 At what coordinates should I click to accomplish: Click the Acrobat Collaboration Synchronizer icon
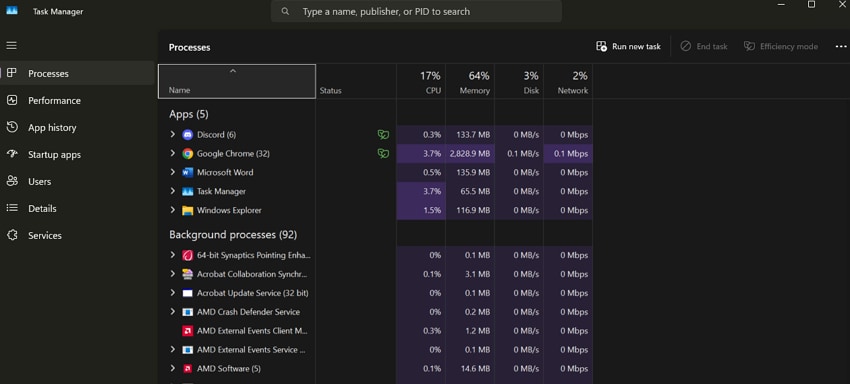(x=188, y=274)
